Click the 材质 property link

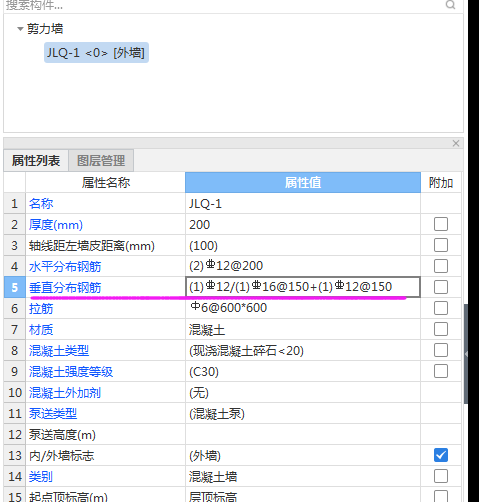click(x=41, y=330)
